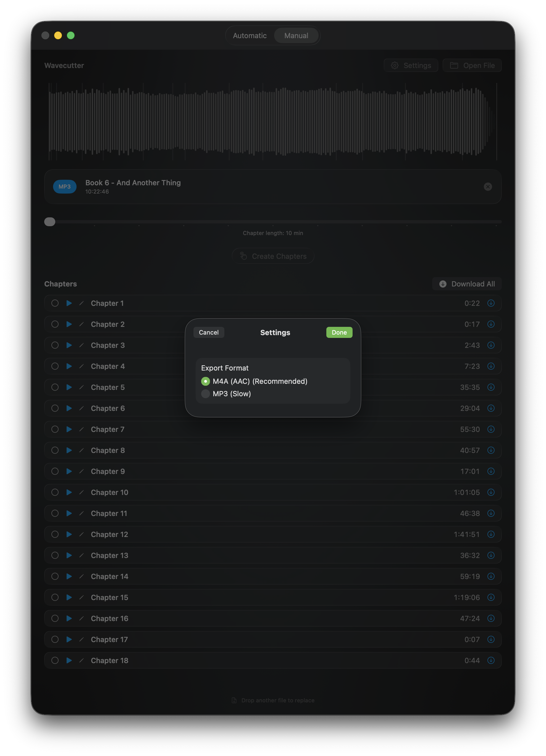Click Download All for chapters
546x756 pixels.
tap(466, 284)
